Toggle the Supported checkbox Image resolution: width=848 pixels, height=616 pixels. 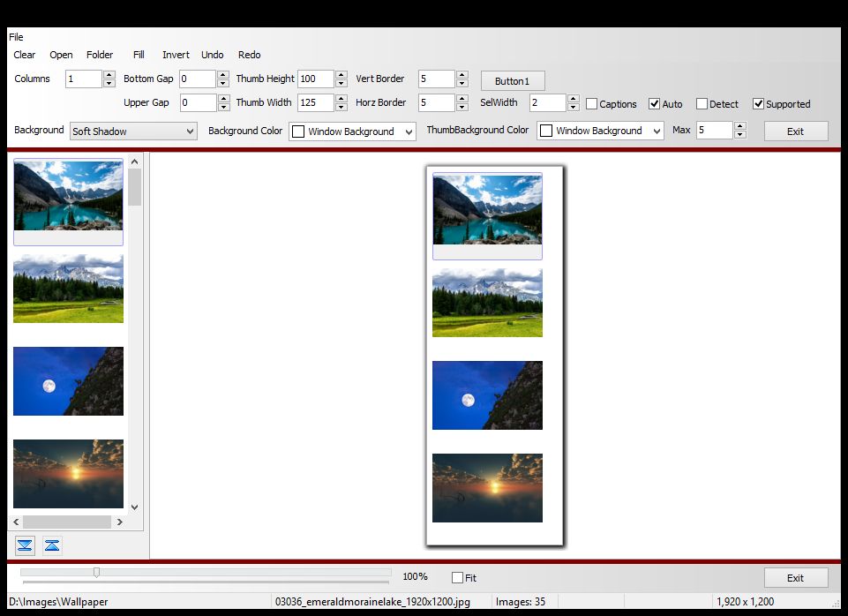(758, 104)
